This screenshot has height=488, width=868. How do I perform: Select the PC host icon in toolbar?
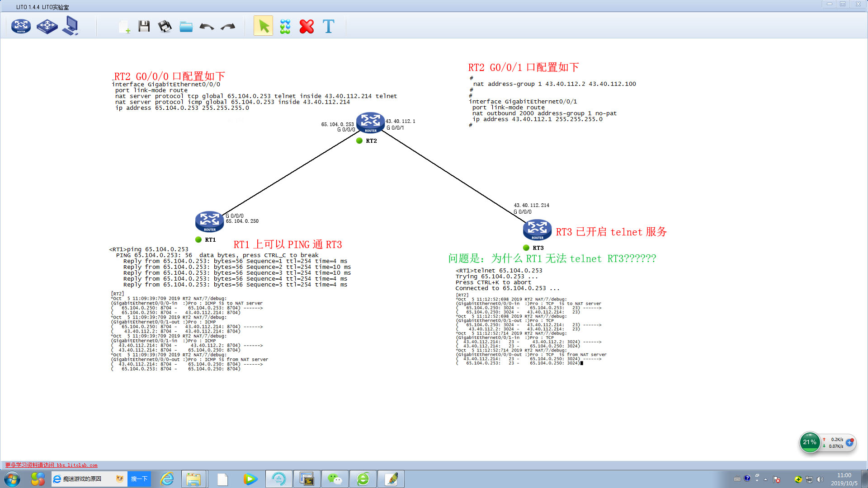point(71,26)
